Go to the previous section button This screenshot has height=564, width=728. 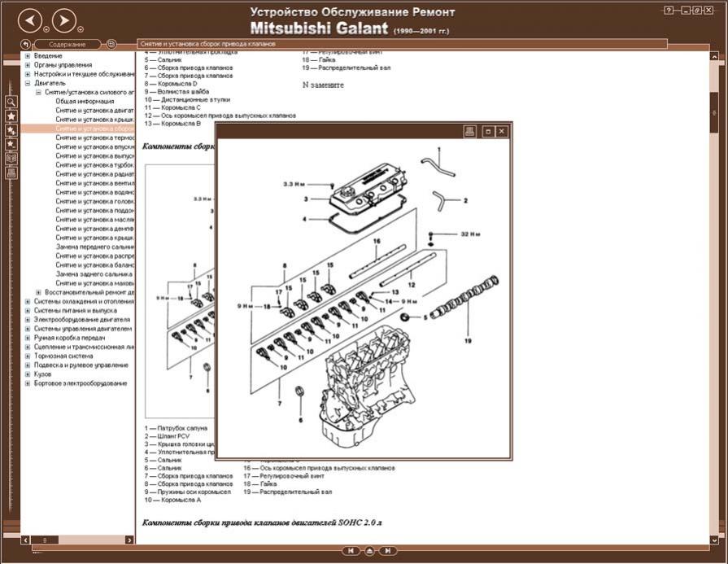pos(351,551)
